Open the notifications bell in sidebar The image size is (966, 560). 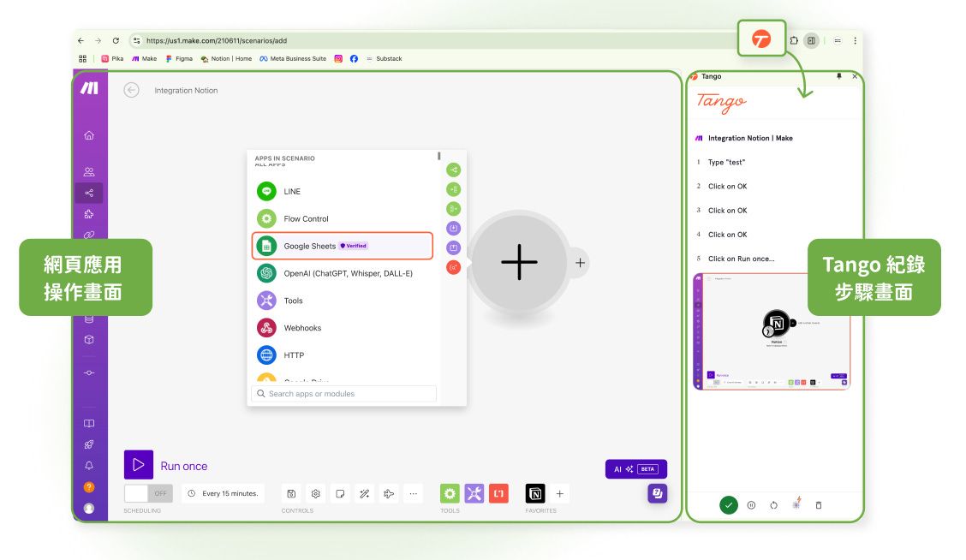point(89,466)
